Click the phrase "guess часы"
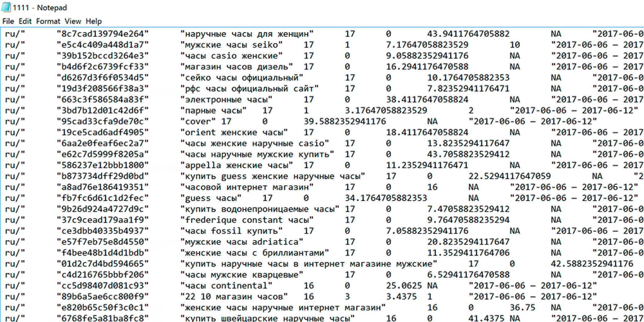This screenshot has width=644, height=322. click(211, 198)
